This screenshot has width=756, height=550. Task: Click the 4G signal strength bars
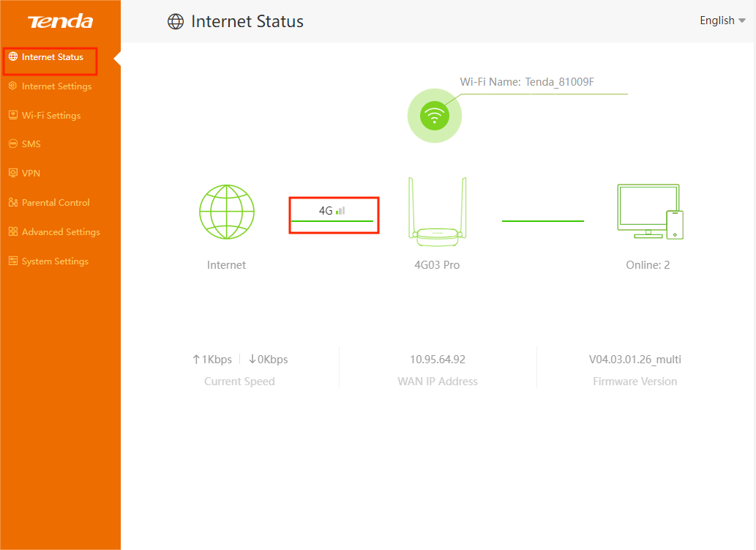click(x=340, y=211)
